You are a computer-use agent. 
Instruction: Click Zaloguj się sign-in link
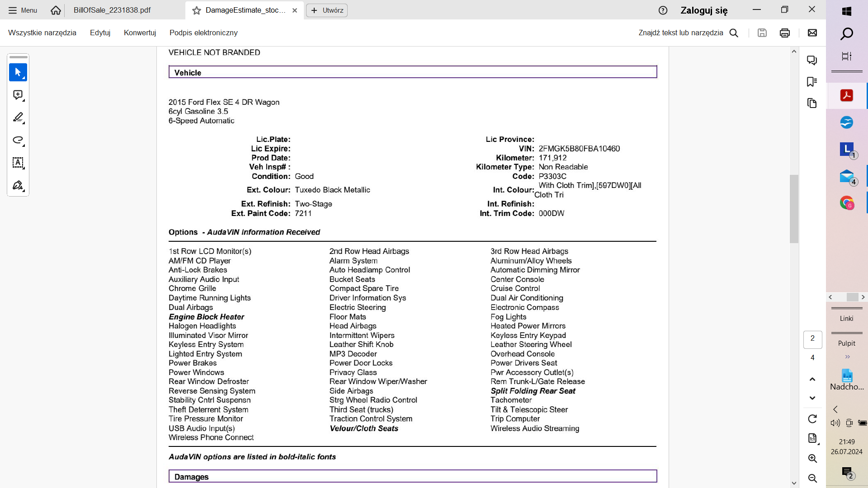pos(704,10)
